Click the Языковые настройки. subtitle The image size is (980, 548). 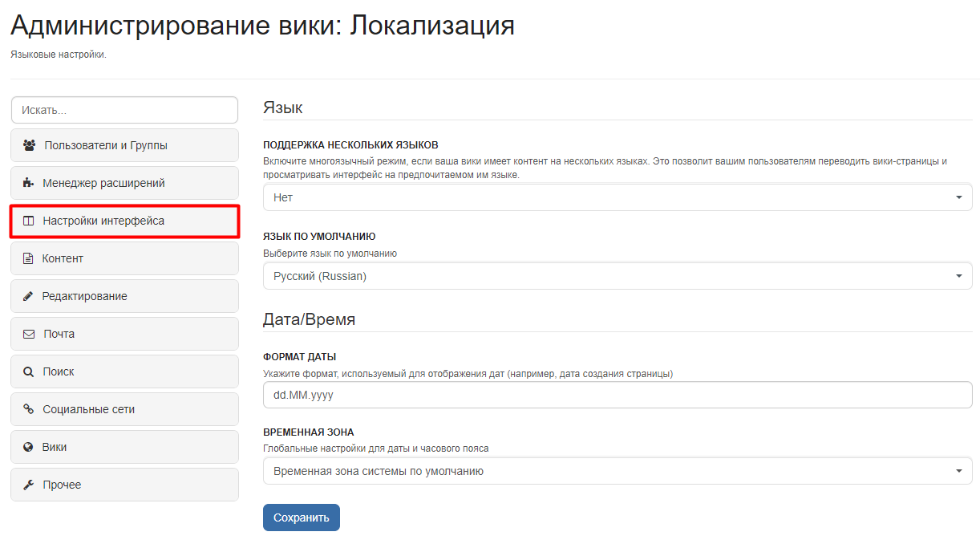59,55
